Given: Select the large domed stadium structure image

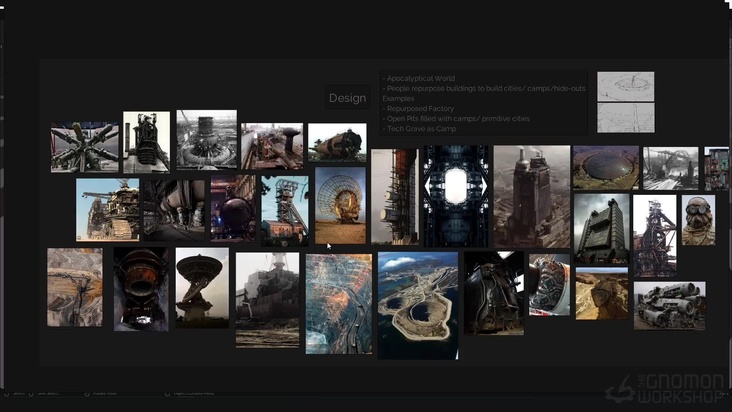Looking at the screenshot, I should click(x=604, y=167).
